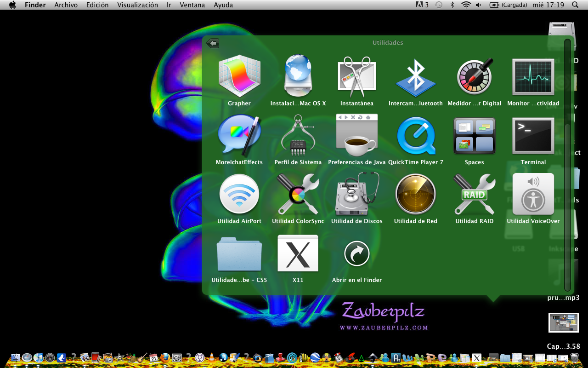Open Finder from the Dock
The image size is (588, 368).
click(x=16, y=357)
